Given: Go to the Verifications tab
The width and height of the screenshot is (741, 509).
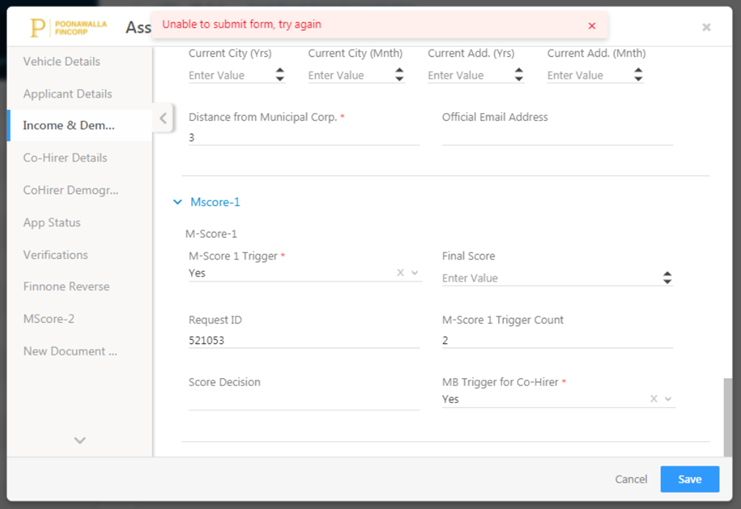Looking at the screenshot, I should (x=56, y=255).
